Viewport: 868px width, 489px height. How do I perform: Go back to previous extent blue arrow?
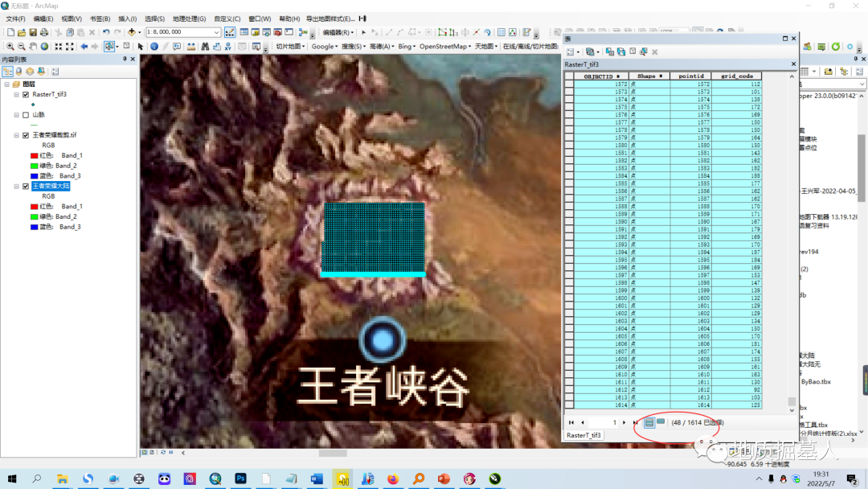pos(84,47)
